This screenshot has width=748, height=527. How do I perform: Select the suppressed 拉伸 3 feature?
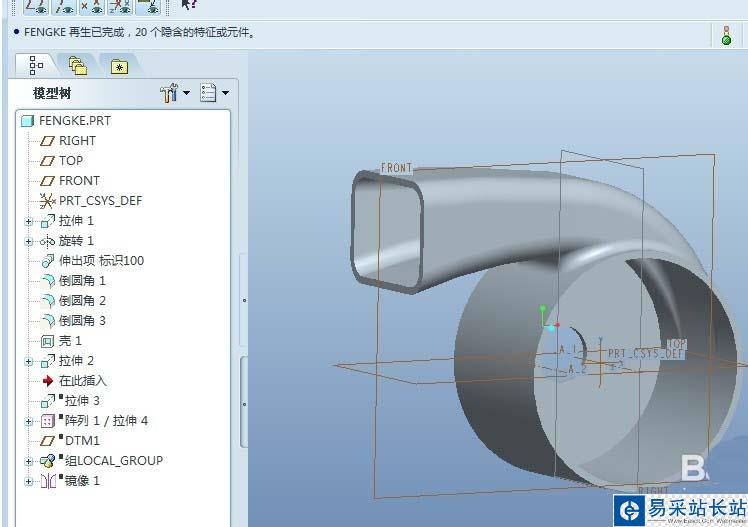82,401
